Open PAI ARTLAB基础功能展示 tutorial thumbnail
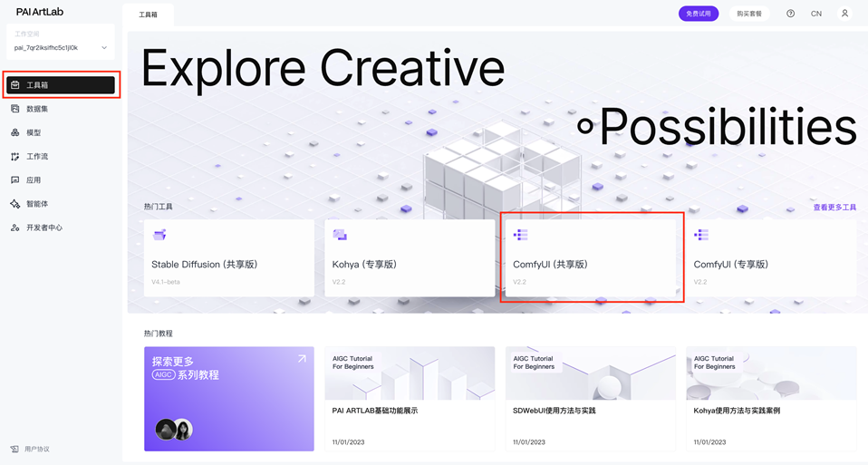This screenshot has width=868, height=465. [410, 373]
